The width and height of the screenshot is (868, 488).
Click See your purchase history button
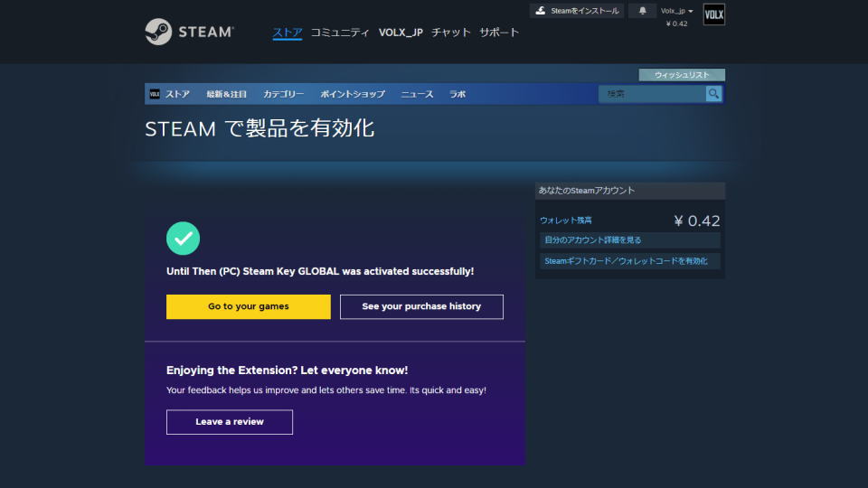point(421,306)
